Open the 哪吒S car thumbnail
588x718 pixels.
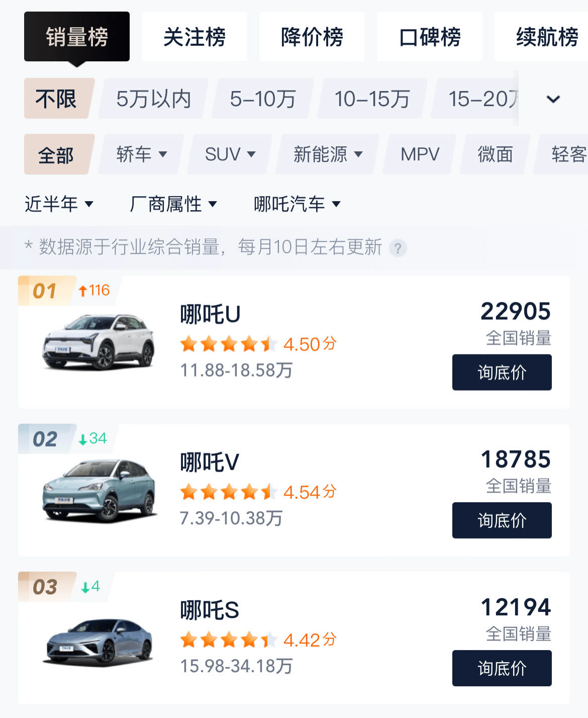99,641
